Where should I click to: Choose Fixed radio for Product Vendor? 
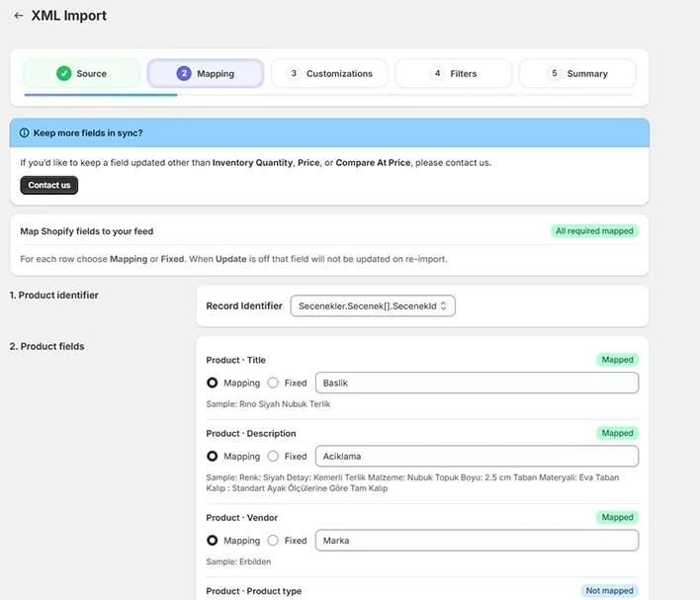[273, 540]
